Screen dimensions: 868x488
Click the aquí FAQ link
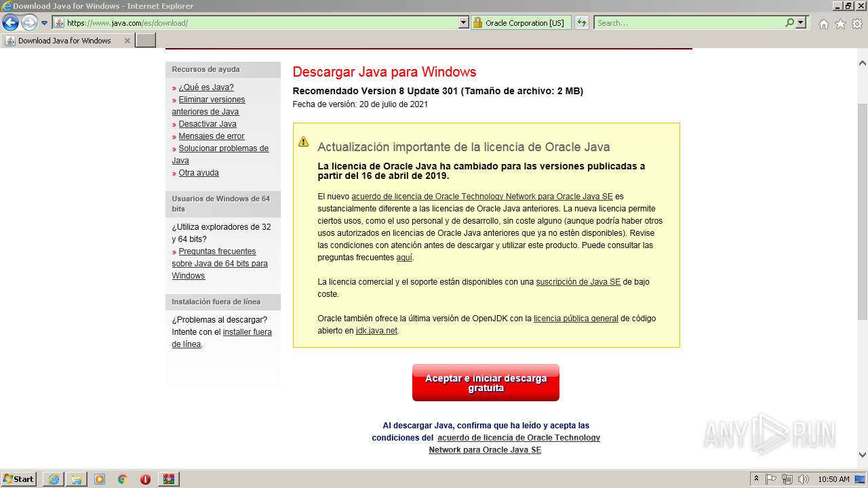coord(404,258)
